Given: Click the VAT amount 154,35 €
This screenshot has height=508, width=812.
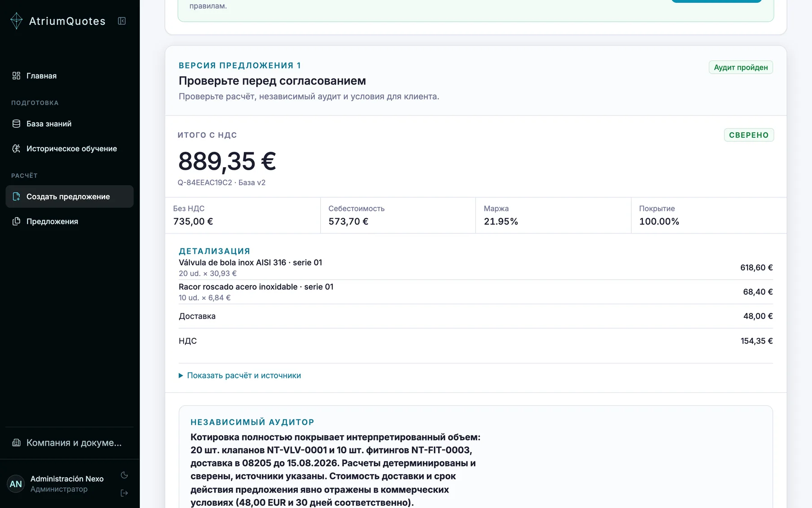Looking at the screenshot, I should click(x=757, y=341).
